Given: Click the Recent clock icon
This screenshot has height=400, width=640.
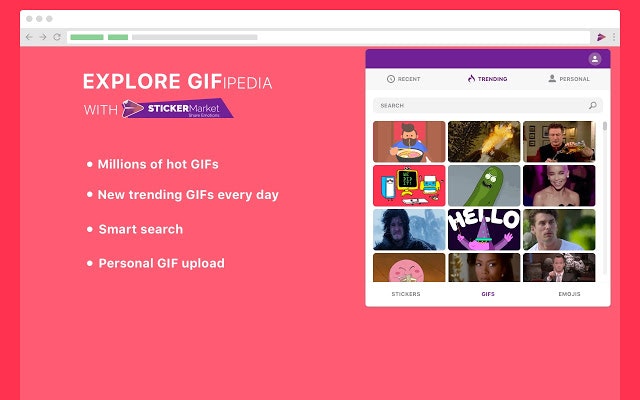Looking at the screenshot, I should 391,79.
